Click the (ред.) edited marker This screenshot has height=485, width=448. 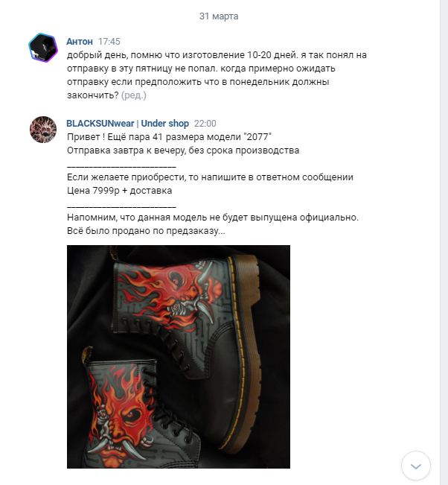click(134, 95)
